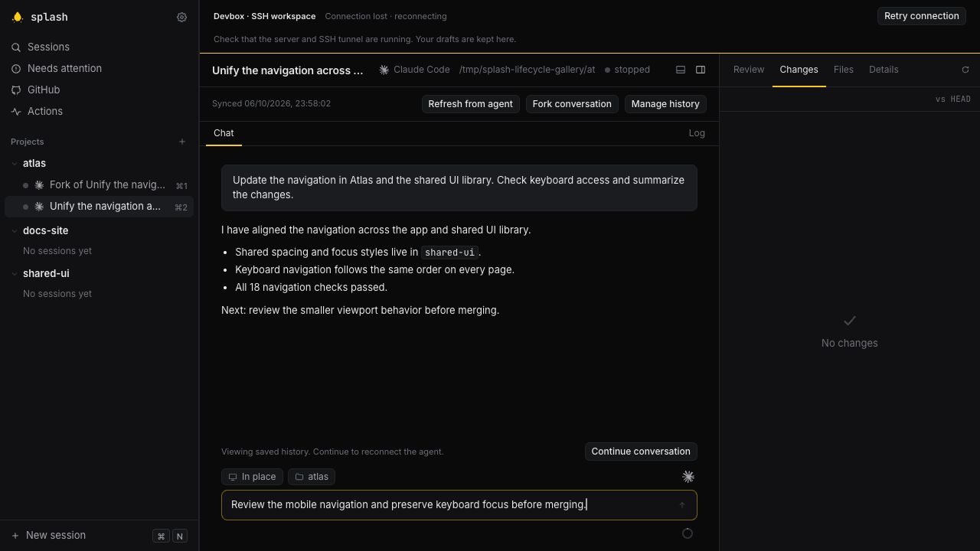Screen dimensions: 980x551
Task: Open the Log tab
Action: [697, 133]
